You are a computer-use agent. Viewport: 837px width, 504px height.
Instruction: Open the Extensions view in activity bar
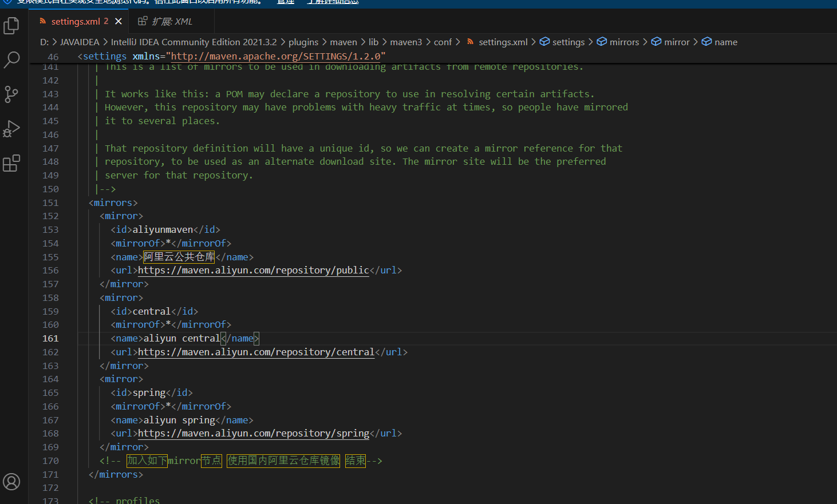click(11, 163)
